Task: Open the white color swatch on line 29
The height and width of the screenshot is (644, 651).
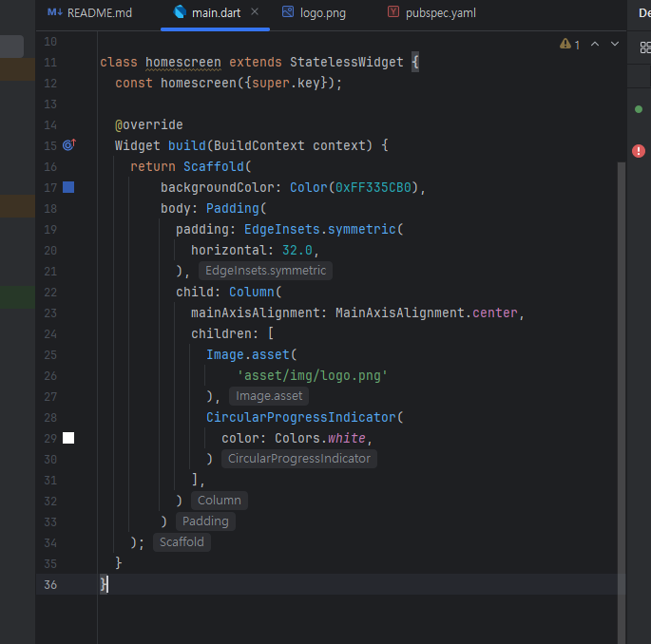Action: pyautogui.click(x=68, y=438)
